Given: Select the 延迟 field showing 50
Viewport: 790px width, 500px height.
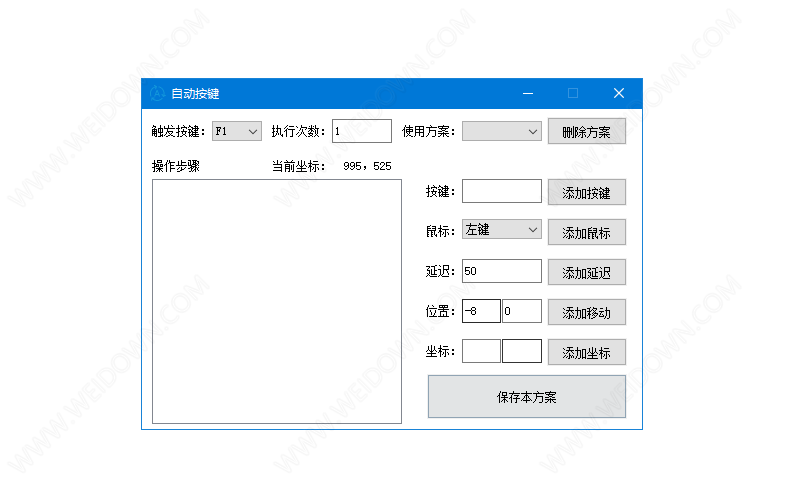Looking at the screenshot, I should pyautogui.click(x=501, y=271).
